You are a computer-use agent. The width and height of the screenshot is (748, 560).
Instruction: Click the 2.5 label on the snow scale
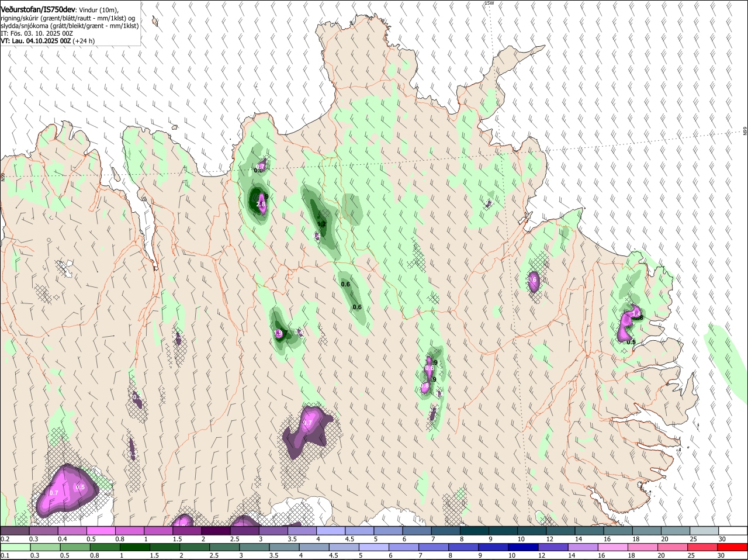[234, 539]
